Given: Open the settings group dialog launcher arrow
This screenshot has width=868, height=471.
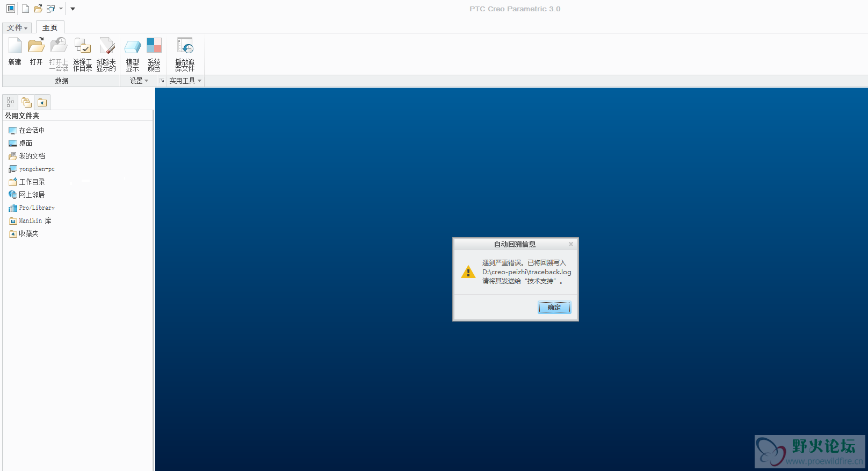Looking at the screenshot, I should [x=162, y=81].
